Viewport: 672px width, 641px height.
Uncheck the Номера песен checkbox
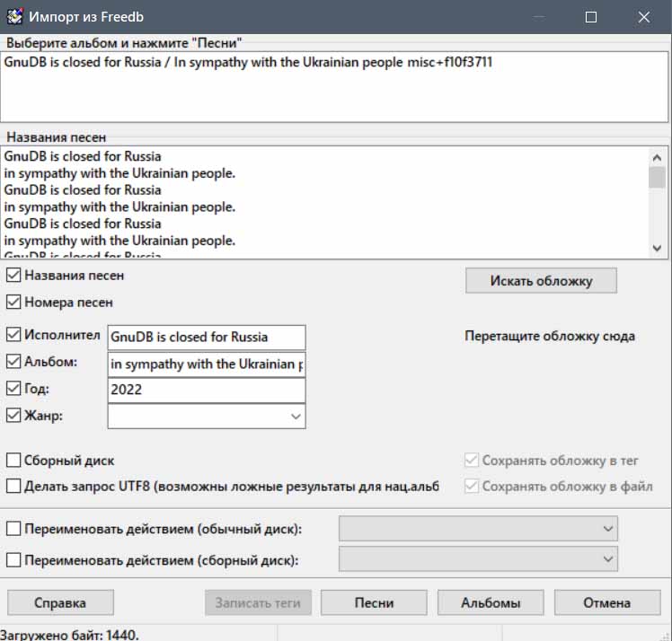coord(14,303)
